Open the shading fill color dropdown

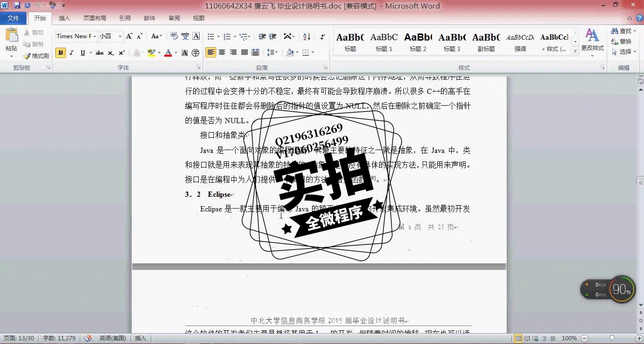(297, 52)
